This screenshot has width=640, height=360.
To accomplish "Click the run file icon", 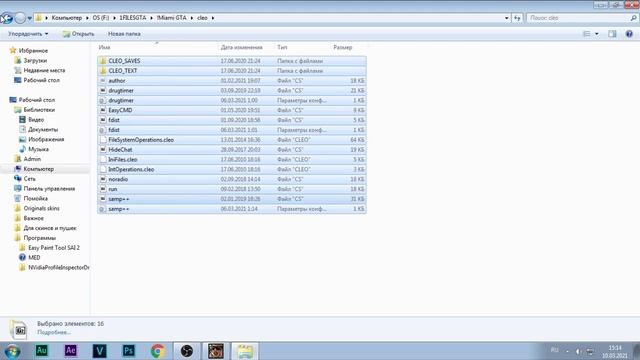I will point(103,189).
